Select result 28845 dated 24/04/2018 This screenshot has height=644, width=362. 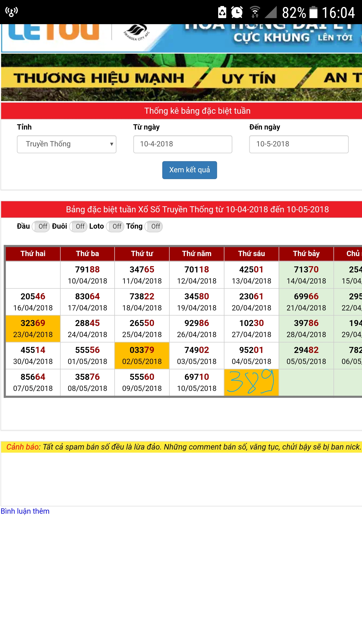tap(87, 329)
